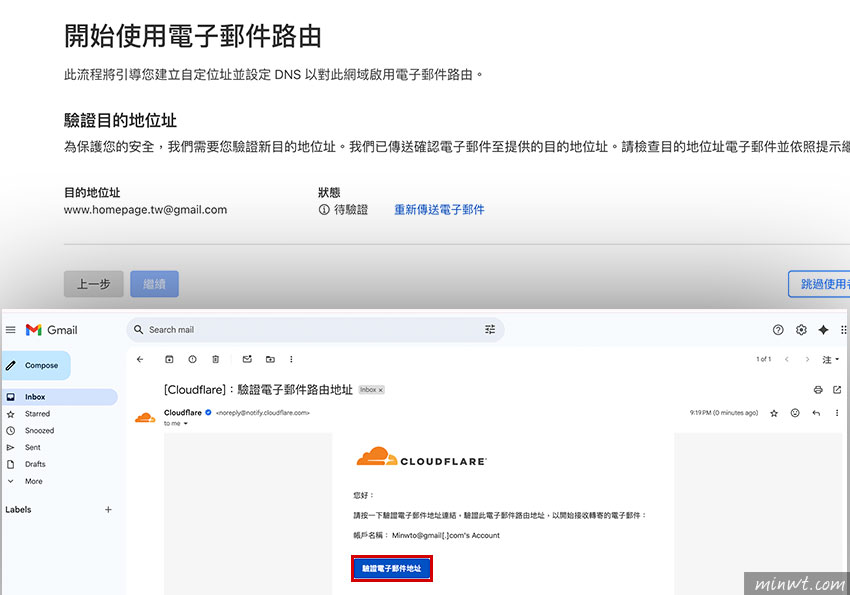Image resolution: width=850 pixels, height=595 pixels.
Task: Click 繼續 continue button
Action: point(154,284)
